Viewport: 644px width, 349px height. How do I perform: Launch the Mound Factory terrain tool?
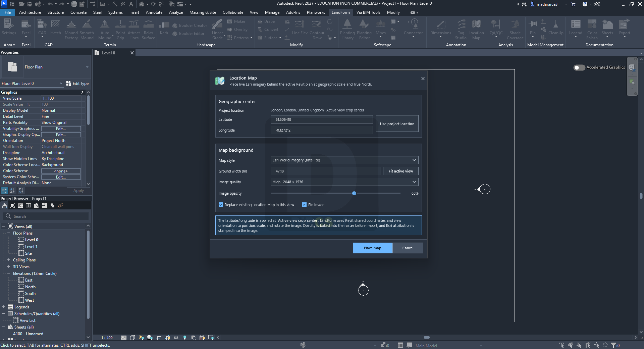71,30
